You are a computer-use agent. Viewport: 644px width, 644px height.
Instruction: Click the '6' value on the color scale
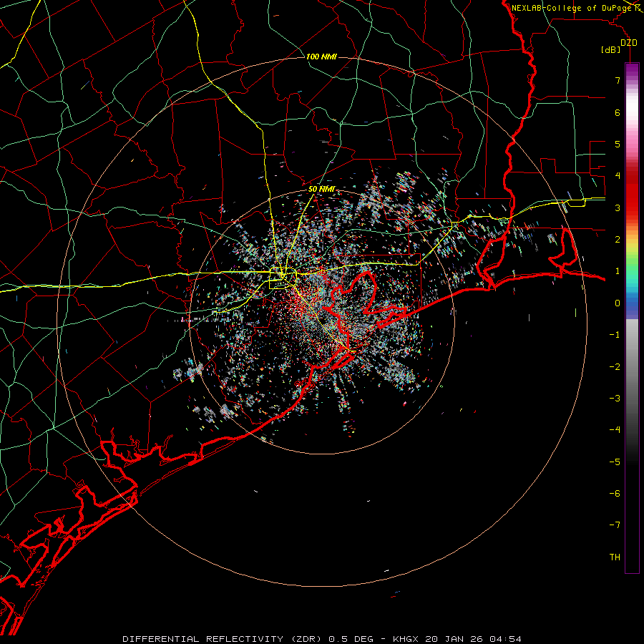618,112
